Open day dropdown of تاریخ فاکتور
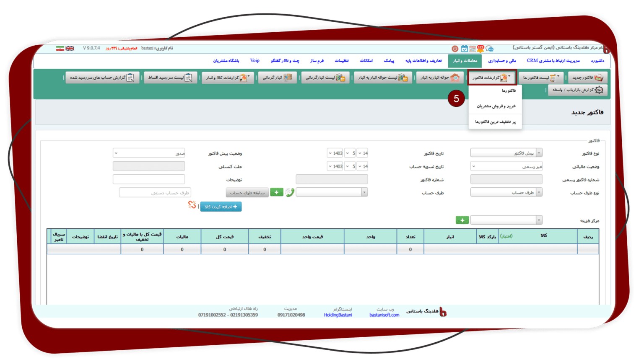Image resolution: width=644 pixels, height=362 pixels. pos(363,153)
